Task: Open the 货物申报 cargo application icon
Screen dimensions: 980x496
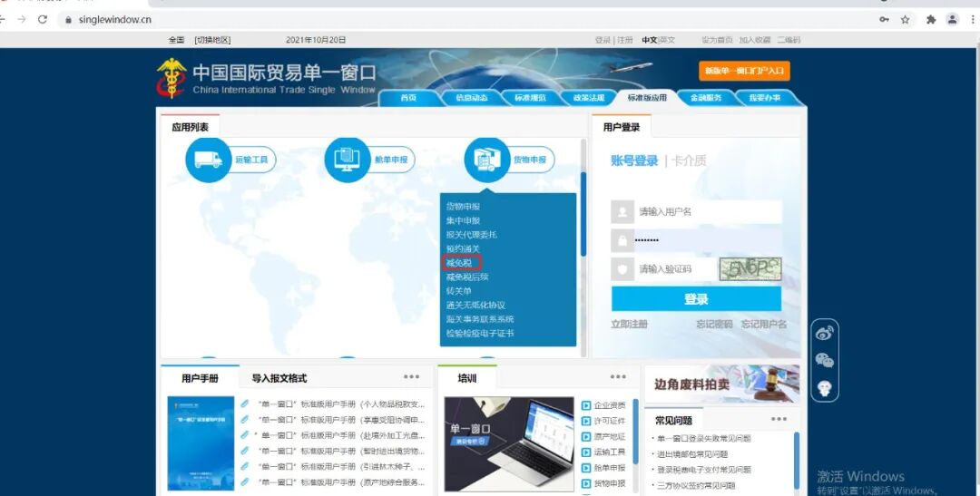Action: [487, 160]
